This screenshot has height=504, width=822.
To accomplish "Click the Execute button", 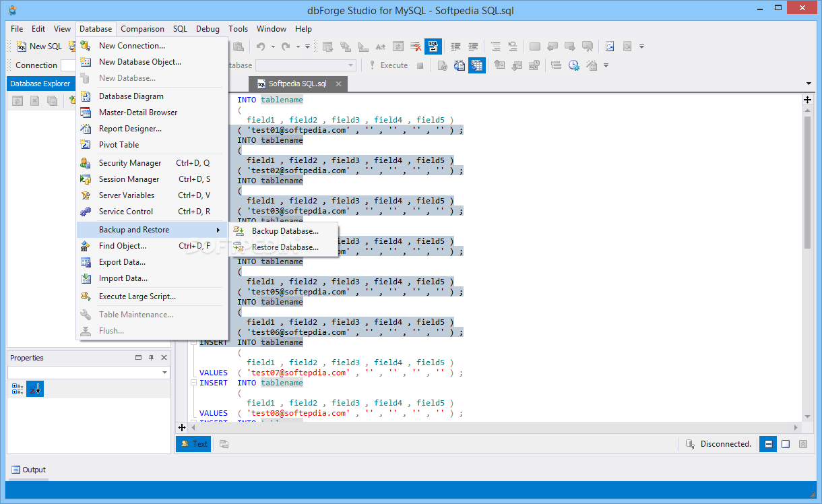I will (387, 65).
